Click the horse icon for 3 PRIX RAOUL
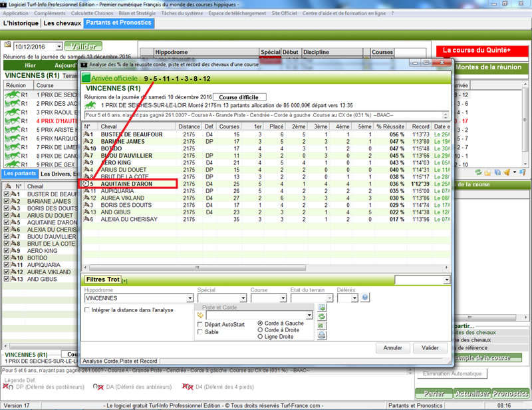This screenshot has height=410, width=532. [x=11, y=112]
